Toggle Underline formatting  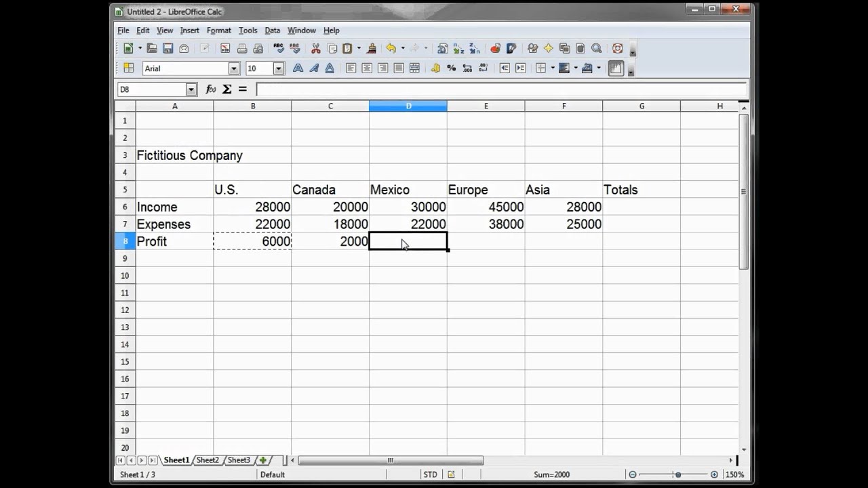pyautogui.click(x=330, y=68)
